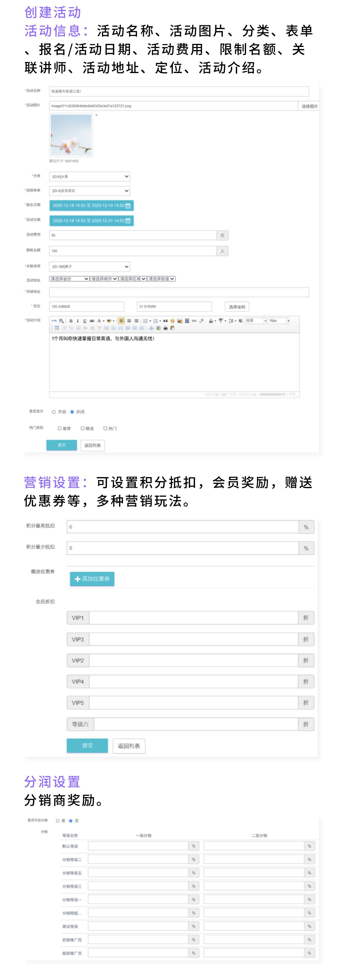Screen dimensions: 341x980
Task: Click the plus icon on 添加优惠券
Action: 78,579
